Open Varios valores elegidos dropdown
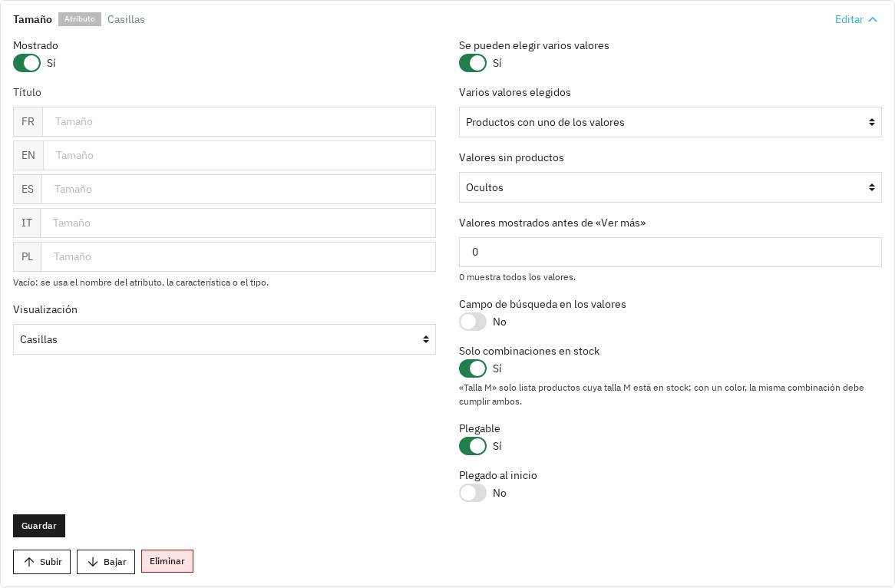This screenshot has width=895, height=588. [670, 122]
